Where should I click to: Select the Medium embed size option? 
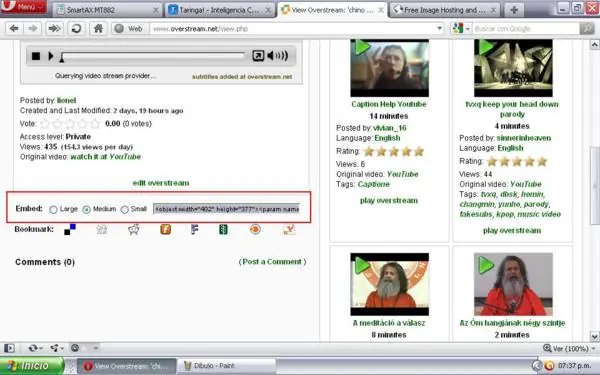[x=86, y=209]
